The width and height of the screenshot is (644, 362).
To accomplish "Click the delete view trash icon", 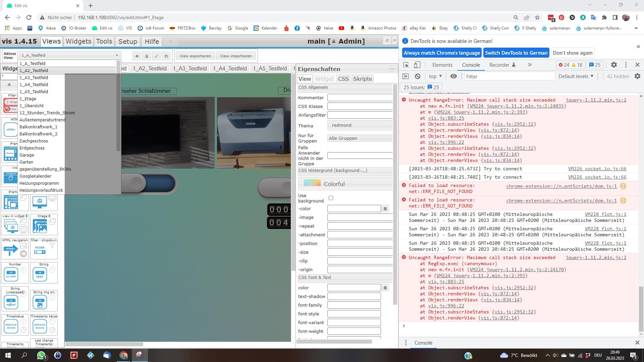I will [x=147, y=56].
